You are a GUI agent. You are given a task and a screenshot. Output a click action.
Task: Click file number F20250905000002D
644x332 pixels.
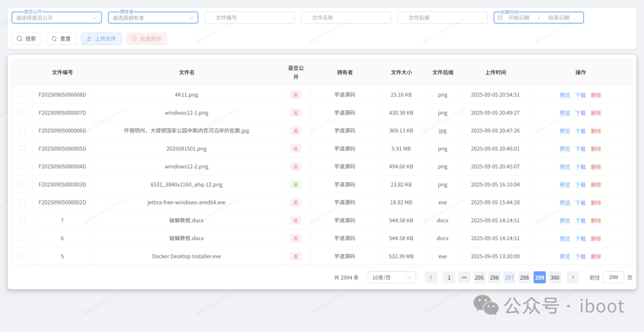(63, 202)
